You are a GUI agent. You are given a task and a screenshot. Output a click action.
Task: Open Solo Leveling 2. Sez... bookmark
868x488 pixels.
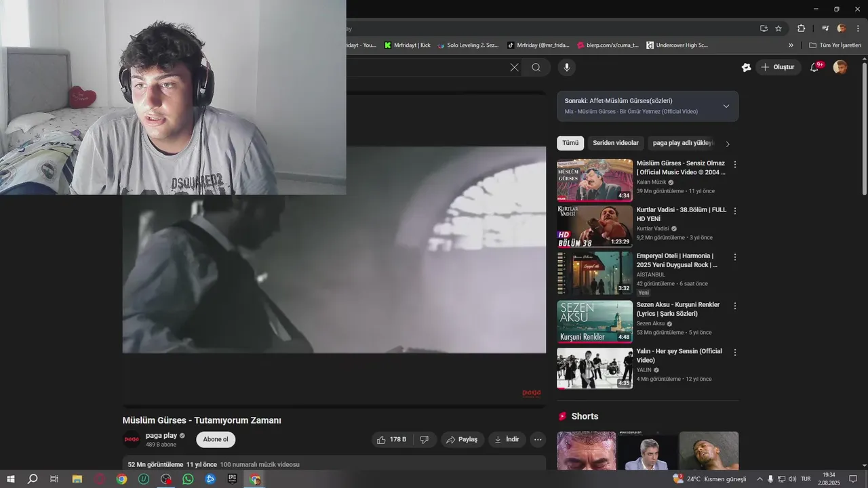pyautogui.click(x=468, y=45)
